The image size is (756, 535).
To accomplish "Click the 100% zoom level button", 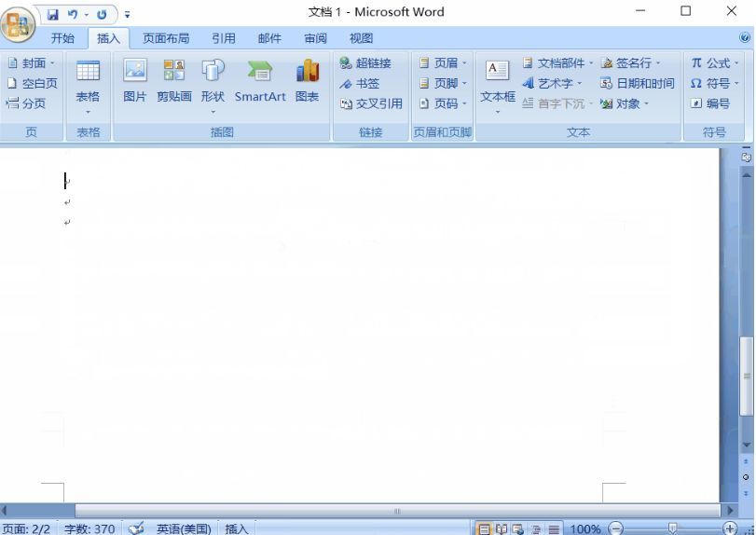I will [585, 529].
